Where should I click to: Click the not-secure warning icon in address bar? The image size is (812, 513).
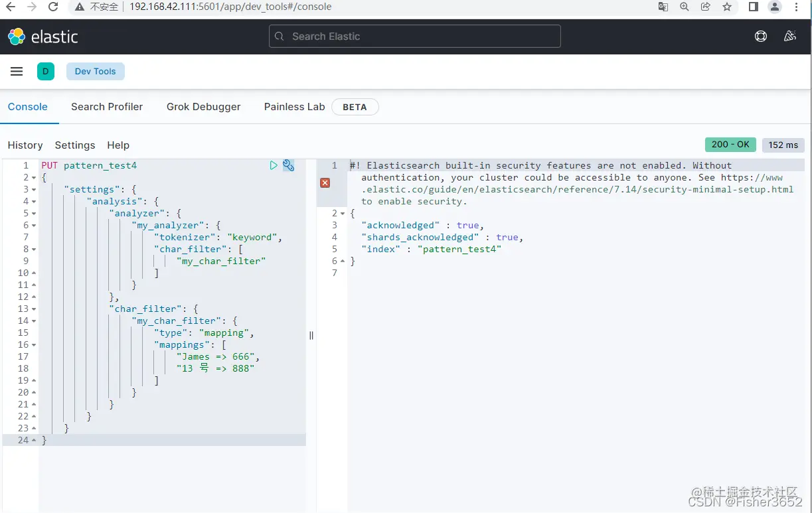[80, 7]
